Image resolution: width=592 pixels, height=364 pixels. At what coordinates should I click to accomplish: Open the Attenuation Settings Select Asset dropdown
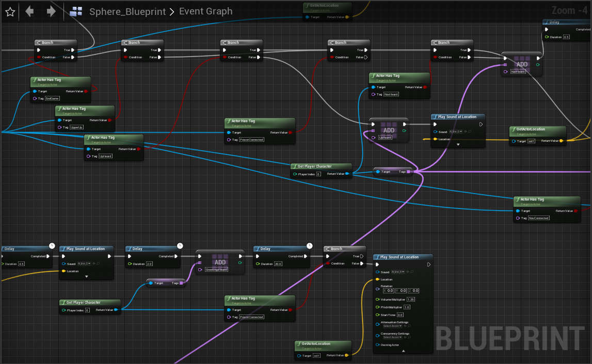click(x=392, y=326)
